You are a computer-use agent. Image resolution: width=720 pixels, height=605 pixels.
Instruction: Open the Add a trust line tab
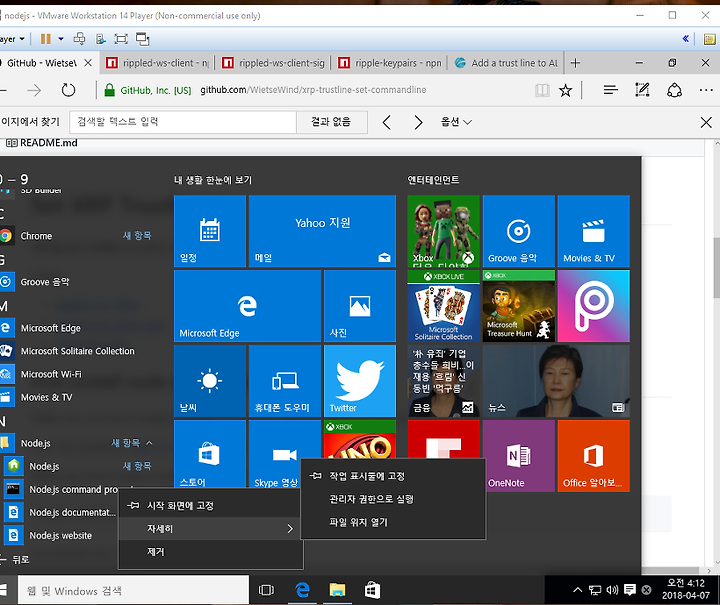(x=506, y=63)
